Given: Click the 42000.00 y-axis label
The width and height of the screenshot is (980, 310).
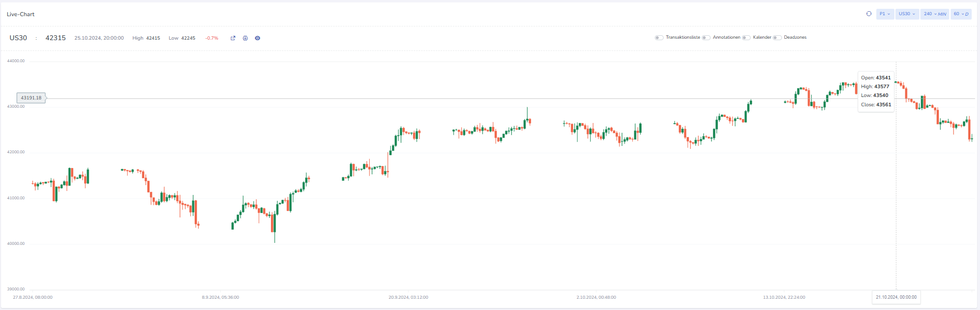Looking at the screenshot, I should tap(16, 152).
